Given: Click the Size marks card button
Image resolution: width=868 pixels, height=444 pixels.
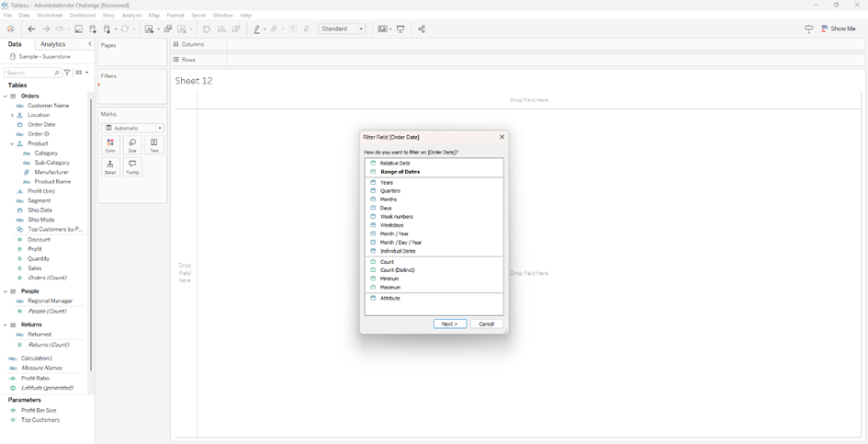Looking at the screenshot, I should pos(132,144).
